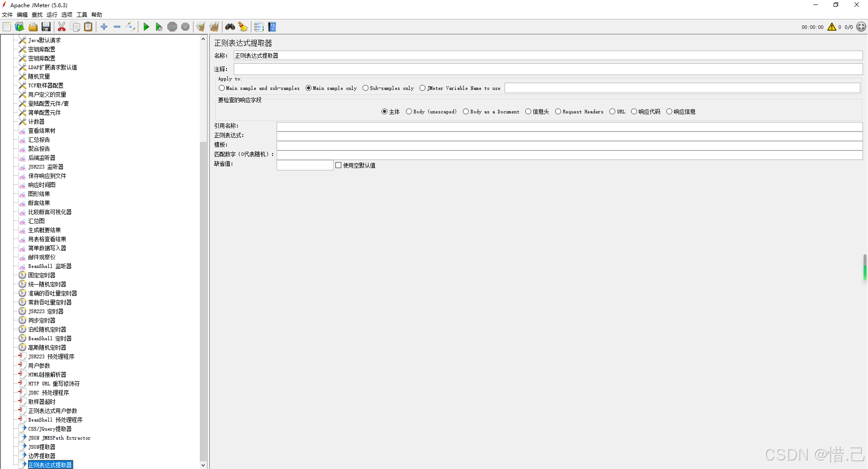Select JSON提取器 in the tree

[x=42, y=447]
